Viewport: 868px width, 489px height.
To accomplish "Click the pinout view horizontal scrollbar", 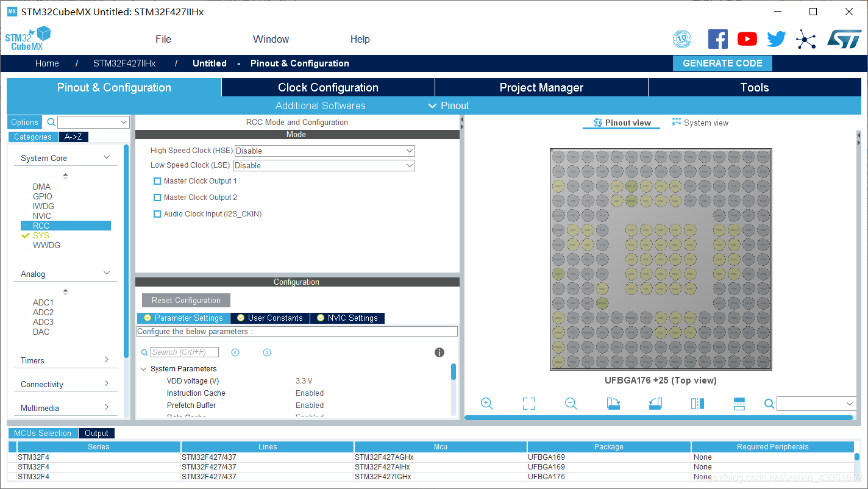I will [658, 418].
